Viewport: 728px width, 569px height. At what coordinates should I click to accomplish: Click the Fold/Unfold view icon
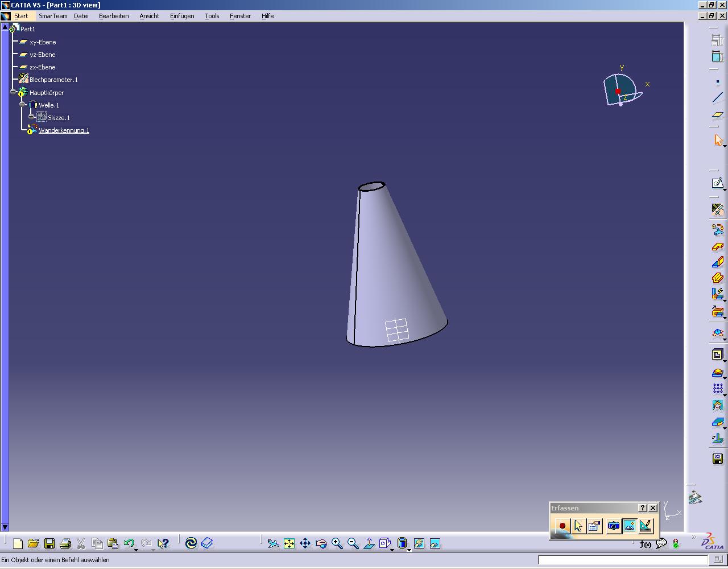718,333
